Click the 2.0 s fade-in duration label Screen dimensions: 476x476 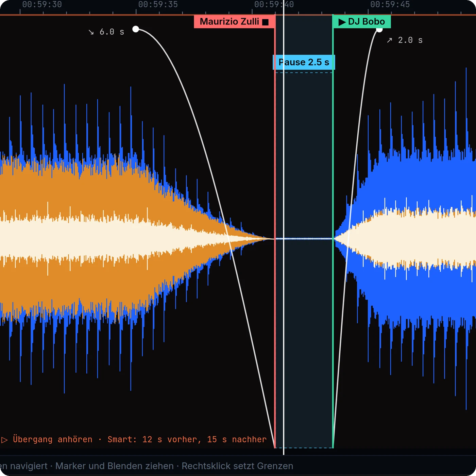(405, 40)
